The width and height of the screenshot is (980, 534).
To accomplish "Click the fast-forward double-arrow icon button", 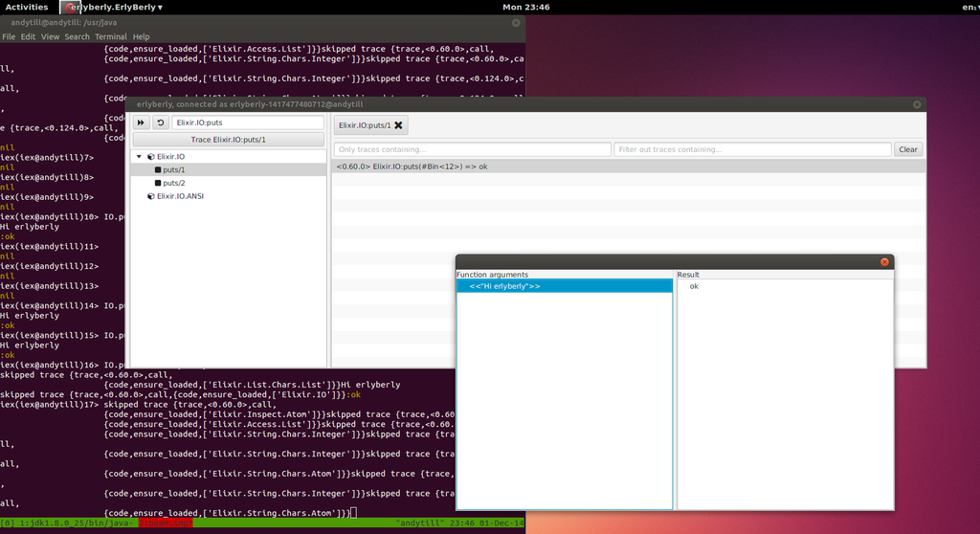I will point(141,123).
